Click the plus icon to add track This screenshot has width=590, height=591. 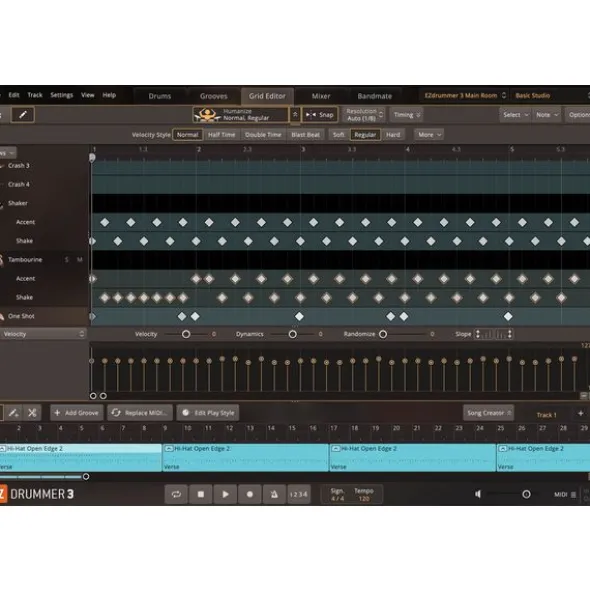[581, 413]
